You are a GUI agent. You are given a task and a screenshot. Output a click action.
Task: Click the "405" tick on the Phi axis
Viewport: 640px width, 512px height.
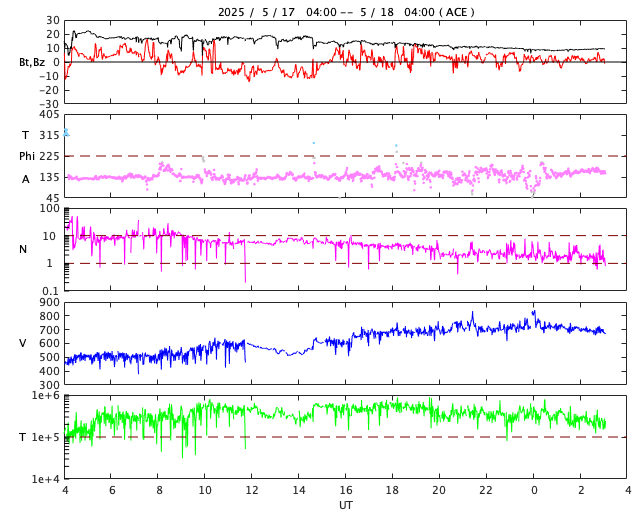[49, 115]
